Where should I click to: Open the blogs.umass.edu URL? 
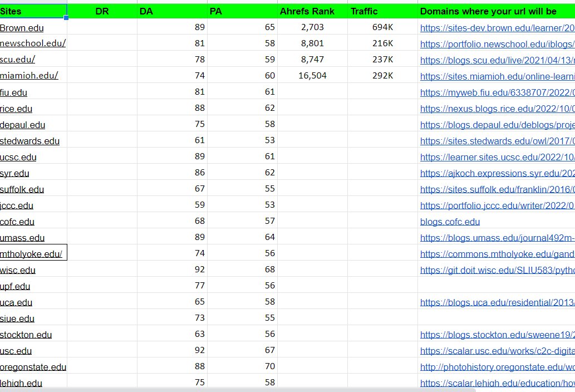click(x=497, y=238)
